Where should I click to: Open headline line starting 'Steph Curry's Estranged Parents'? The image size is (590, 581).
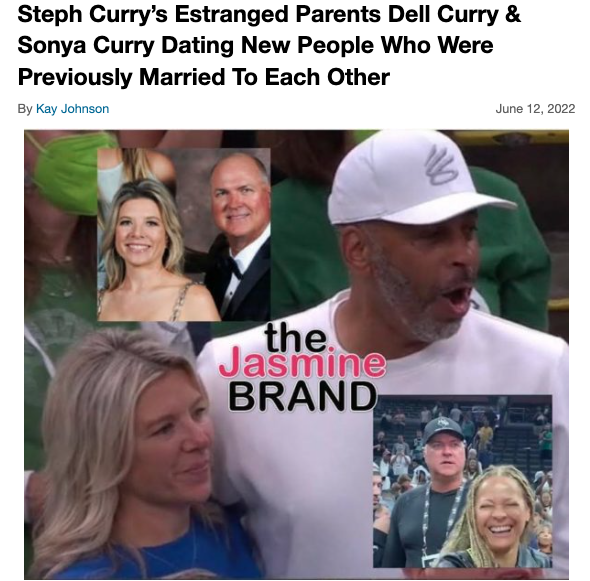pos(269,15)
